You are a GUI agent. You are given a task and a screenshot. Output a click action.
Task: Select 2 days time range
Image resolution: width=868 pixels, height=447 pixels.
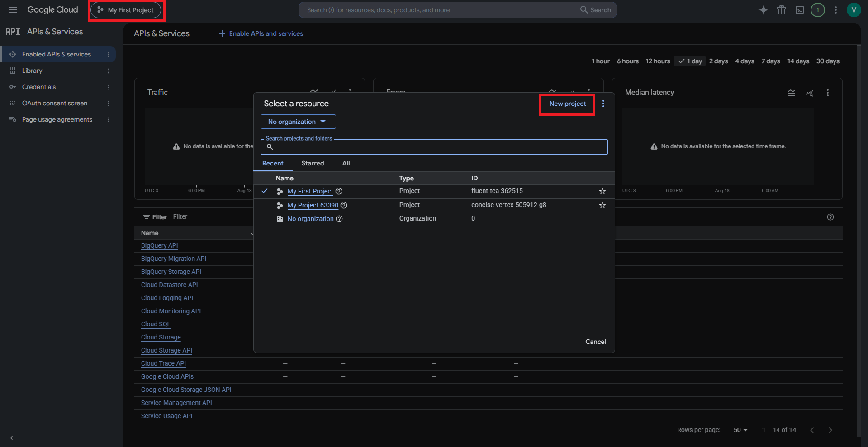click(719, 61)
